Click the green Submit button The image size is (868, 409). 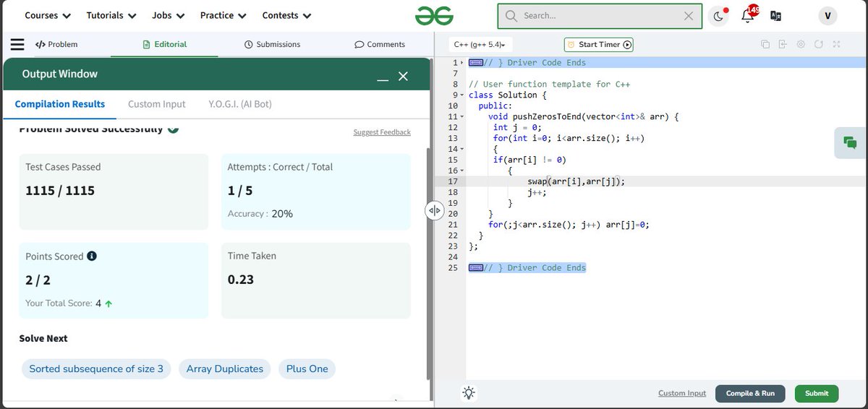click(x=817, y=393)
